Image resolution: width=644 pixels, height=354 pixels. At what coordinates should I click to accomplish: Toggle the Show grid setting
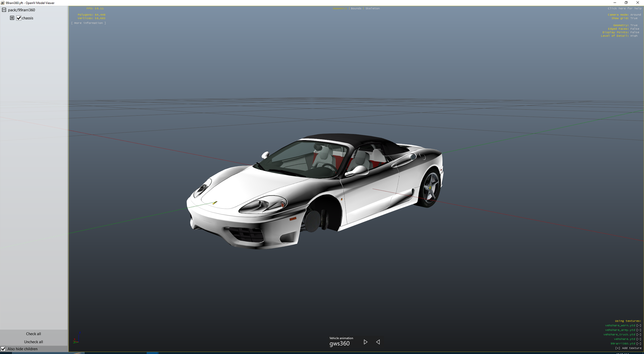pyautogui.click(x=634, y=18)
